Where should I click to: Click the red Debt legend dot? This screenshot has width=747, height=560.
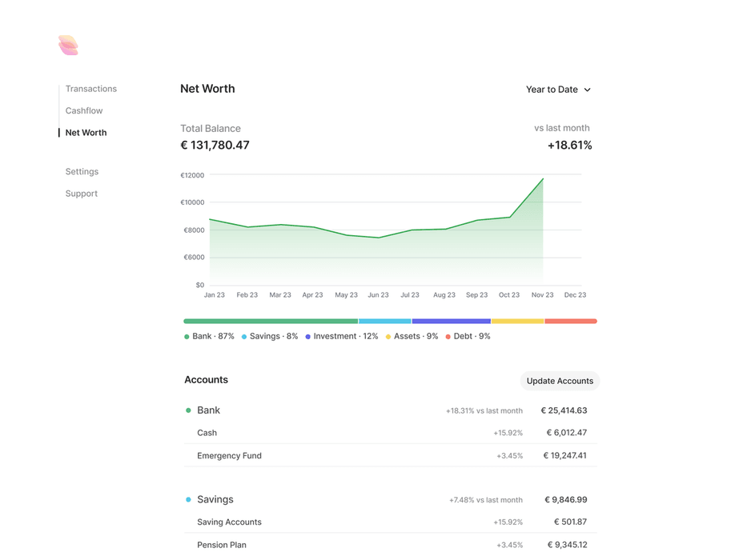[448, 337]
